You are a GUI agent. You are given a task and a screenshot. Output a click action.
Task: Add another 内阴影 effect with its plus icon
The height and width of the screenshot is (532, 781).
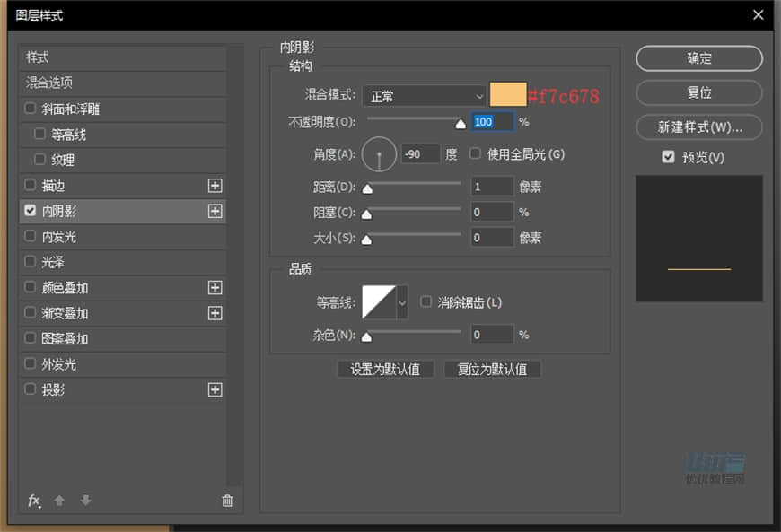(x=215, y=211)
